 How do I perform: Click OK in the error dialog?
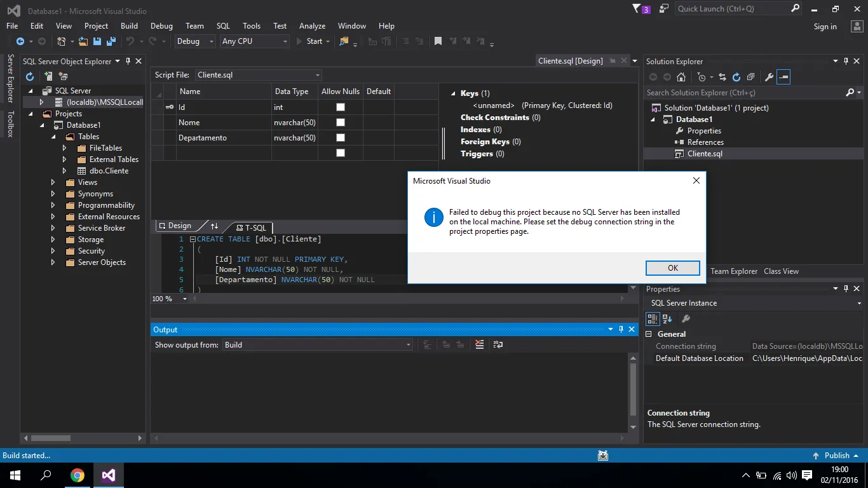[672, 268]
